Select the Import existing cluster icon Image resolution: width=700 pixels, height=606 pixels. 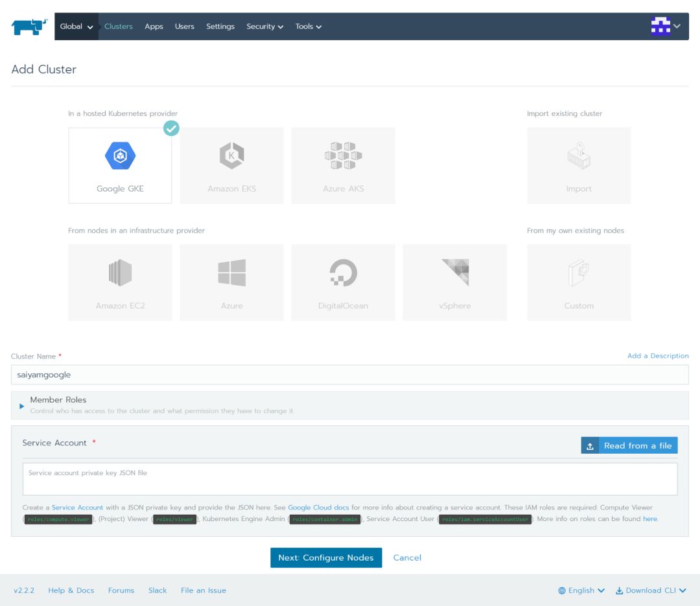579,156
